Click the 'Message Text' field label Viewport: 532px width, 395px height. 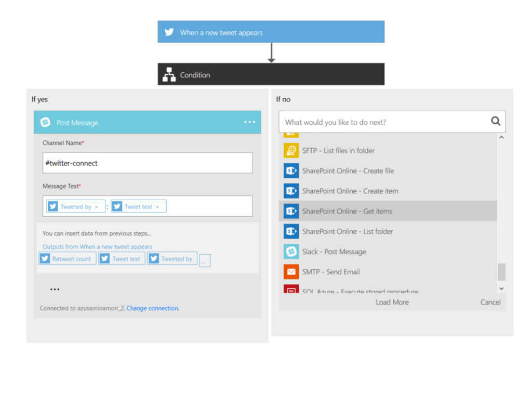click(62, 186)
